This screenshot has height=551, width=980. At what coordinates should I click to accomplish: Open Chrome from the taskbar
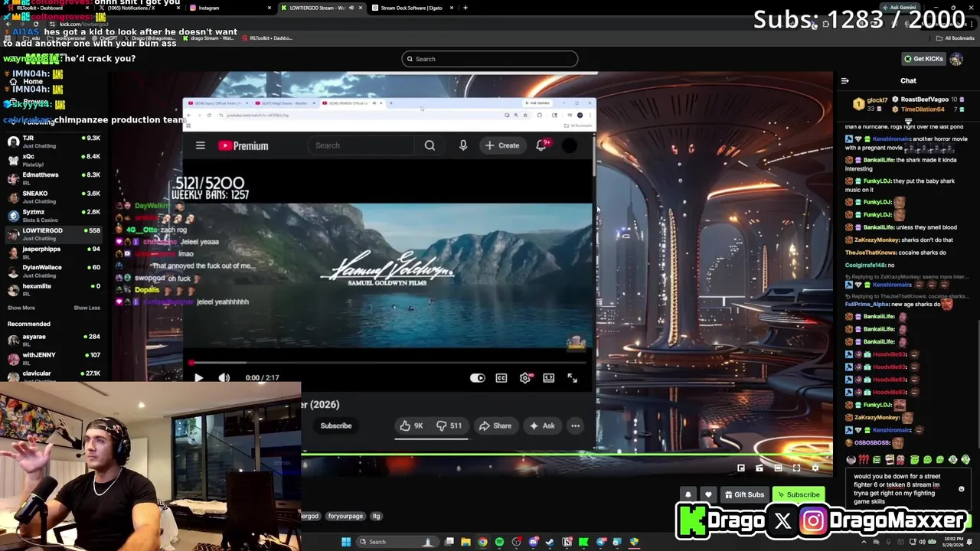482,542
